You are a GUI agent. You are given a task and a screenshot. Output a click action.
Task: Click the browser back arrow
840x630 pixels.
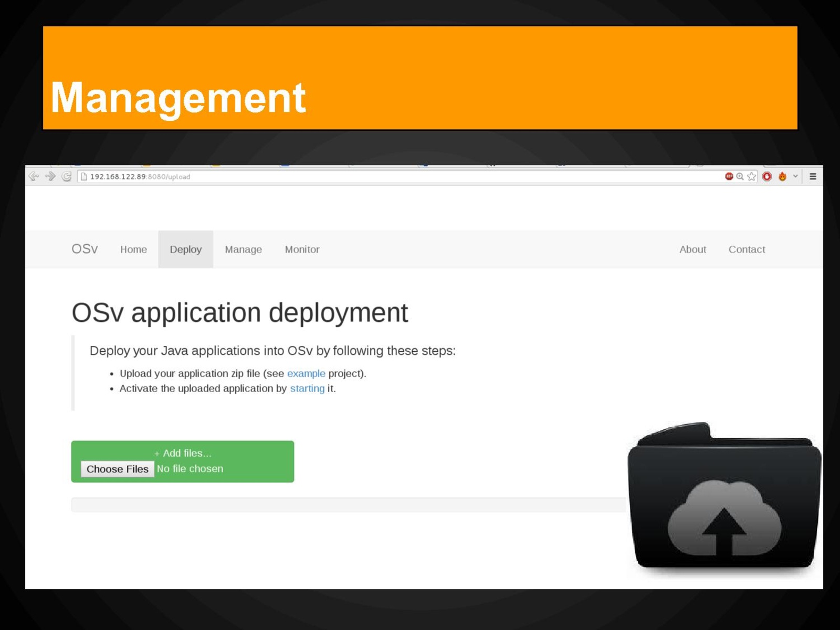tap(34, 176)
